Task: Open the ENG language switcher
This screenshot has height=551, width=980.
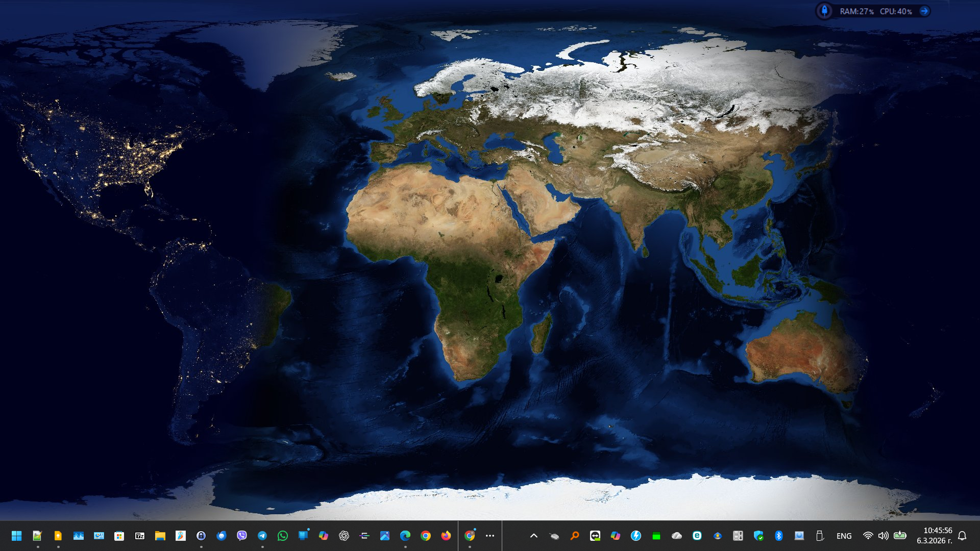Action: point(844,536)
